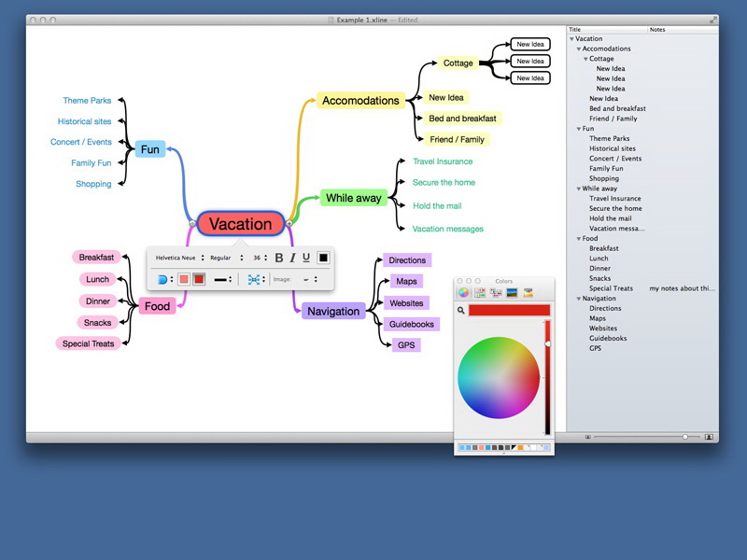Toggle bold text in format popup

pos(279,258)
